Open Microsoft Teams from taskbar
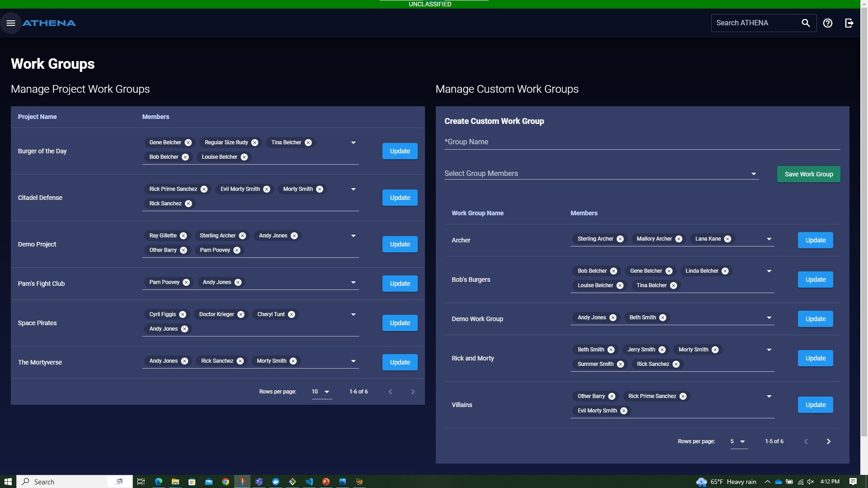This screenshot has width=868, height=488. (x=259, y=482)
